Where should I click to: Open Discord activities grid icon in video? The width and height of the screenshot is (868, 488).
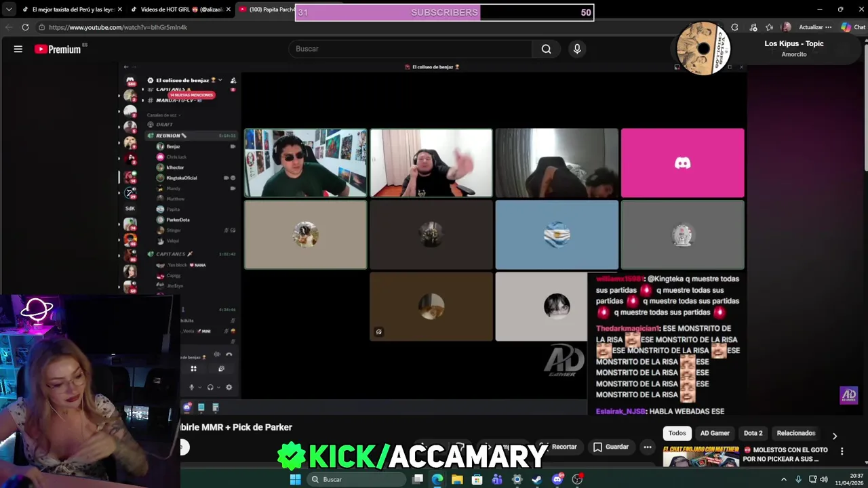193,369
